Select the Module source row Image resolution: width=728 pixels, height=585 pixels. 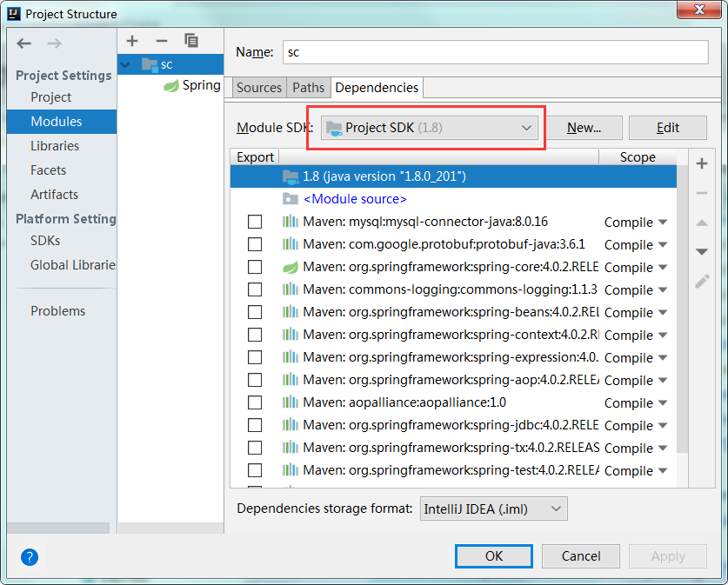pyautogui.click(x=453, y=199)
